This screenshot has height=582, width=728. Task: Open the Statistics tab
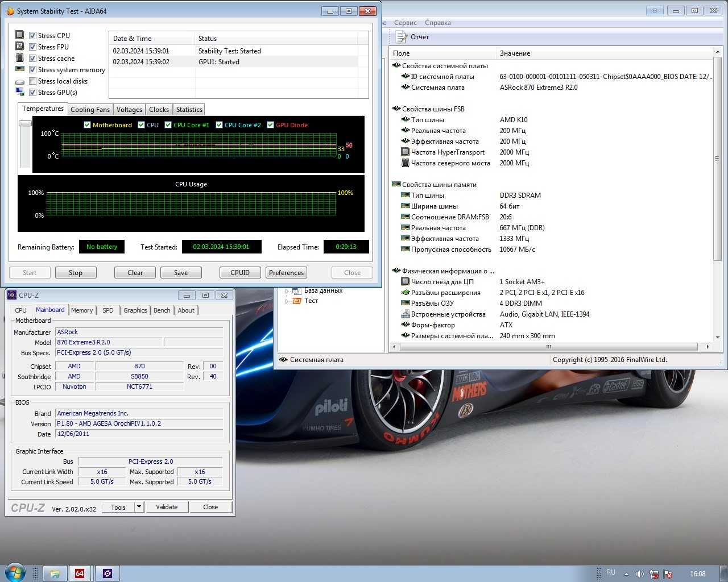(189, 110)
